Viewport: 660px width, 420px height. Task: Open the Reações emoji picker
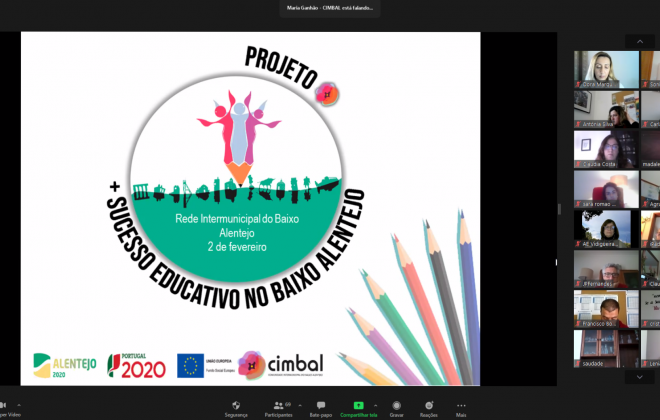[428, 407]
